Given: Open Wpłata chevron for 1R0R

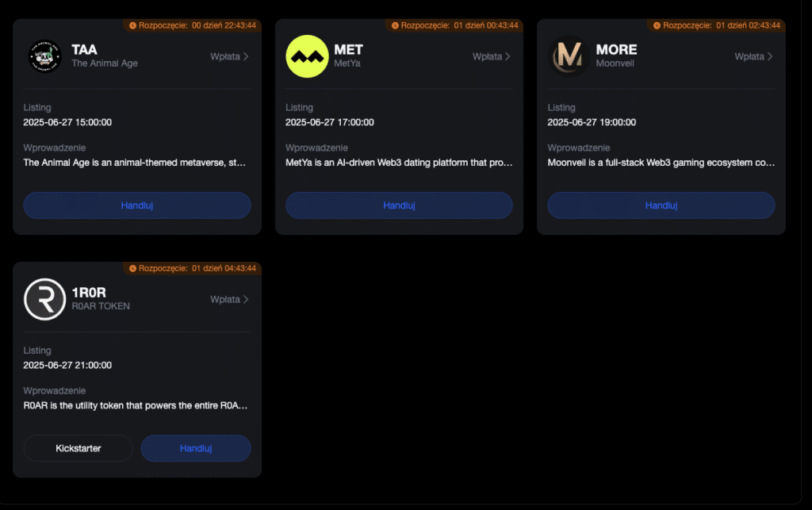Looking at the screenshot, I should pos(246,299).
